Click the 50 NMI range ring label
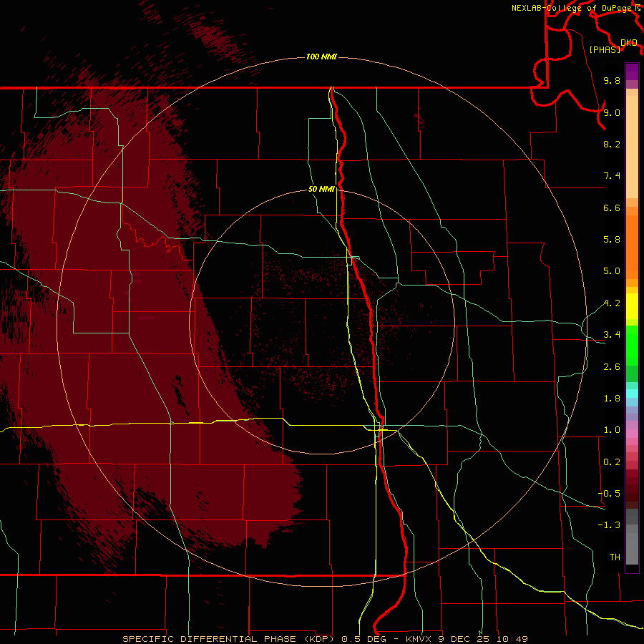Viewport: 644px width, 644px height. tap(321, 189)
